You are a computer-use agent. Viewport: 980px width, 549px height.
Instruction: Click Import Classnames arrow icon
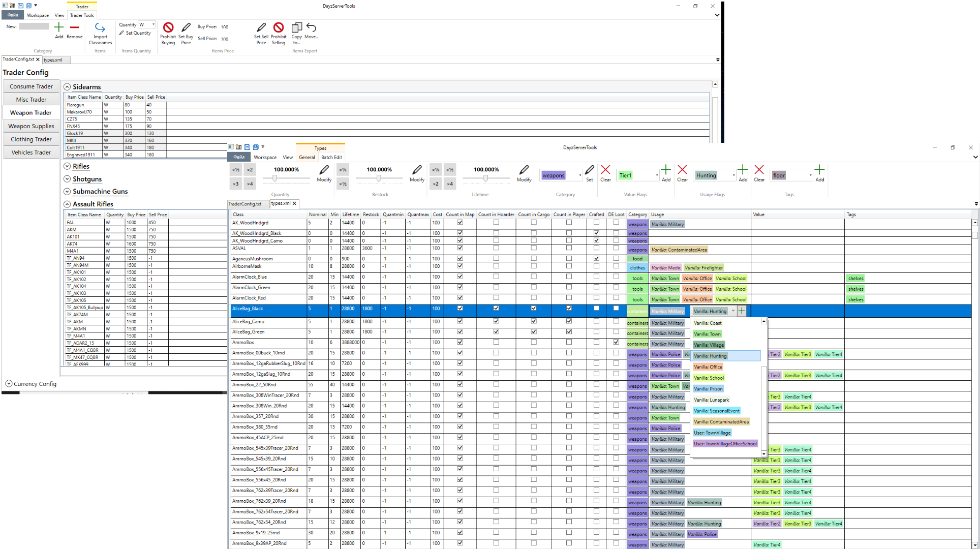click(x=100, y=28)
